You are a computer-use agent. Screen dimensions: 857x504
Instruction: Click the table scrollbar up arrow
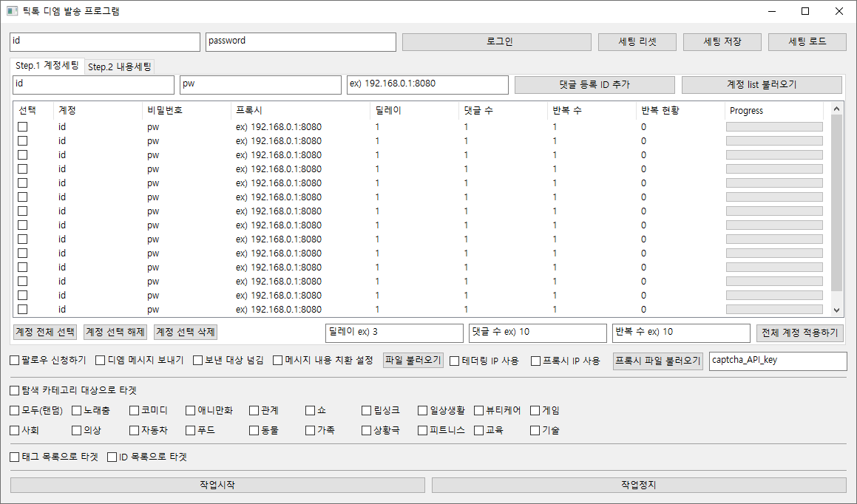(836, 109)
